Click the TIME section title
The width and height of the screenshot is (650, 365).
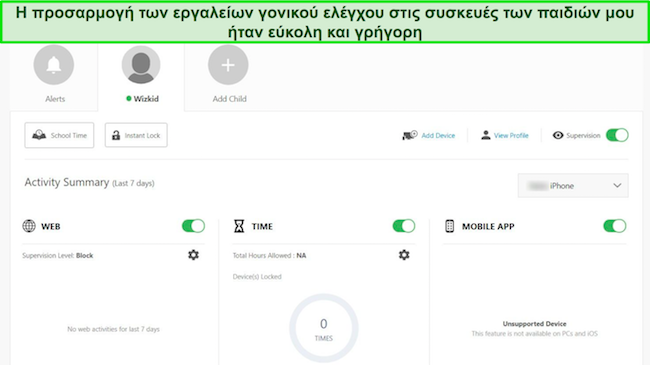pos(262,226)
